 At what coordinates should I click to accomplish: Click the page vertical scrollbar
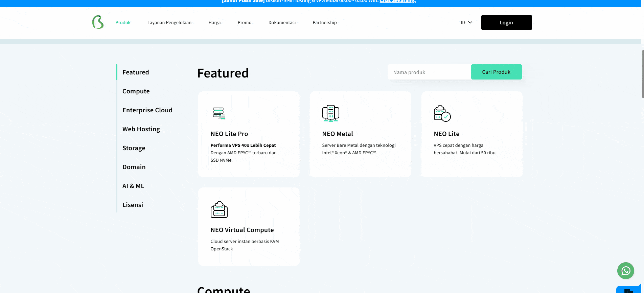642,74
